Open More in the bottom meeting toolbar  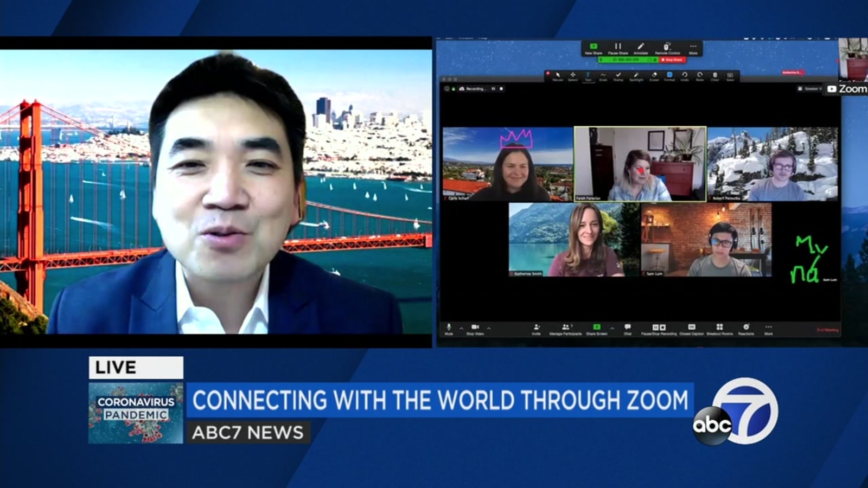click(x=769, y=329)
